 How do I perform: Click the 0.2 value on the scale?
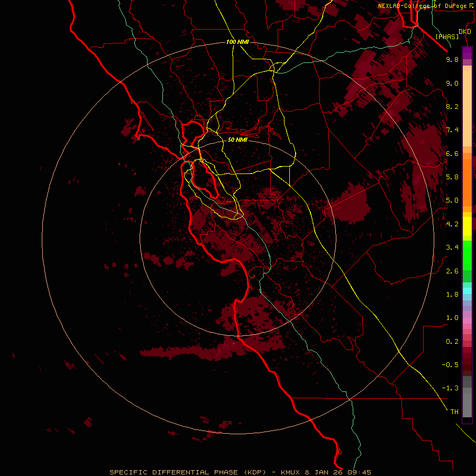452,342
